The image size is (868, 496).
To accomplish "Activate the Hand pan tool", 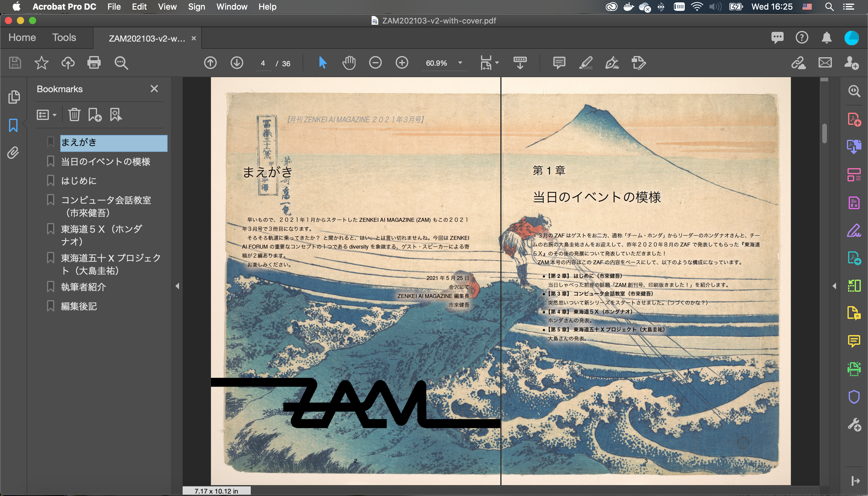I will coord(349,63).
